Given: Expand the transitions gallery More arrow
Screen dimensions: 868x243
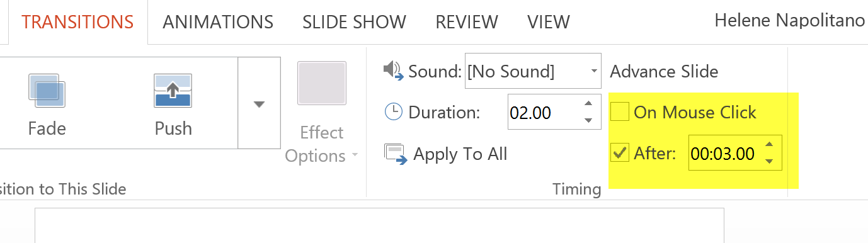Looking at the screenshot, I should (259, 103).
